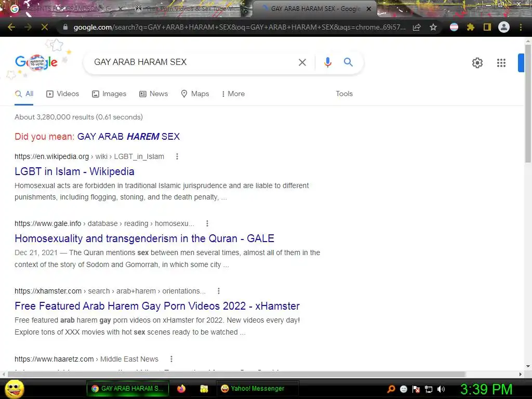Bookmark this page with the star icon

pyautogui.click(x=433, y=27)
